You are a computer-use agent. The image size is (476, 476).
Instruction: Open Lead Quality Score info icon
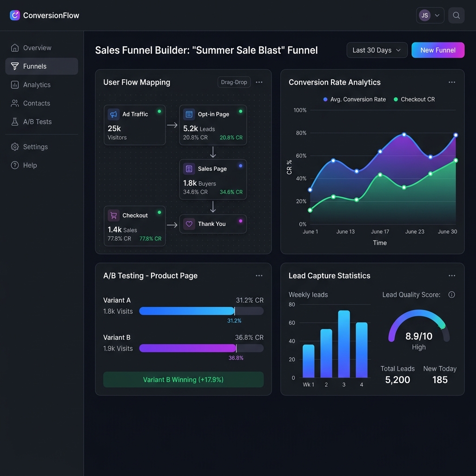click(x=451, y=294)
